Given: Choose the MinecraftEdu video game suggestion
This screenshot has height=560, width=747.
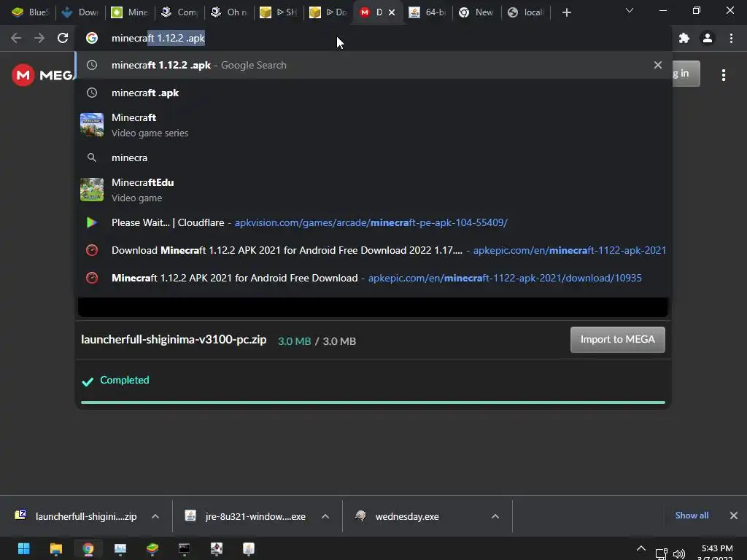Looking at the screenshot, I should 373,190.
